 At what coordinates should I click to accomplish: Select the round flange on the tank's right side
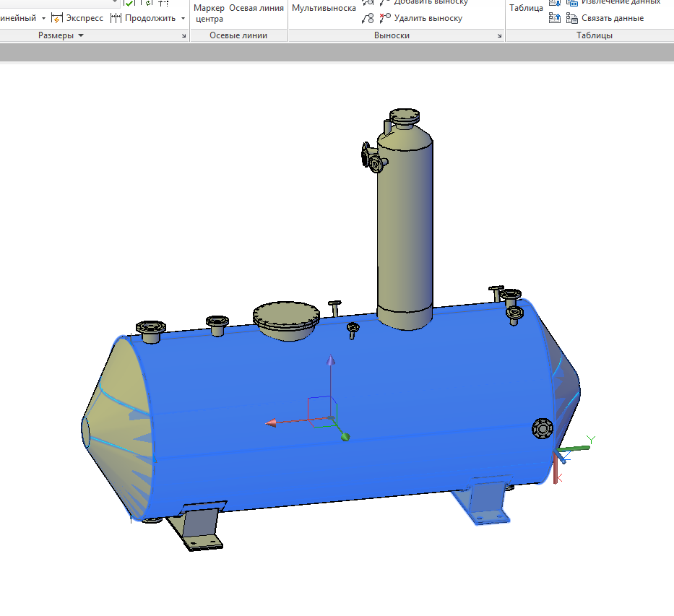tap(543, 428)
